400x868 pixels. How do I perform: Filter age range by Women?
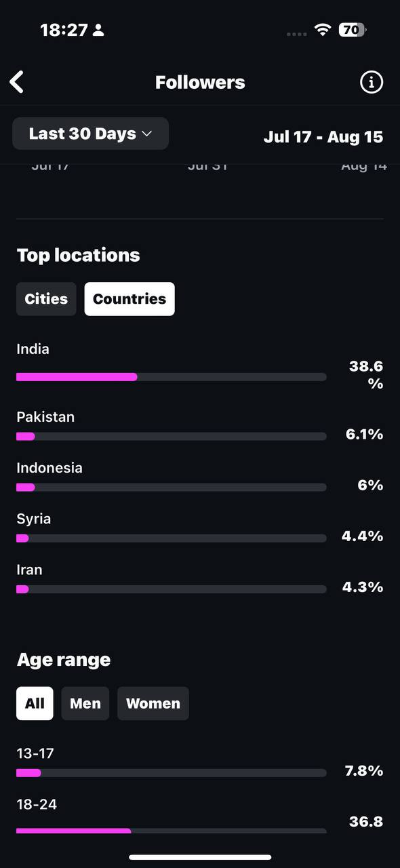(x=153, y=703)
